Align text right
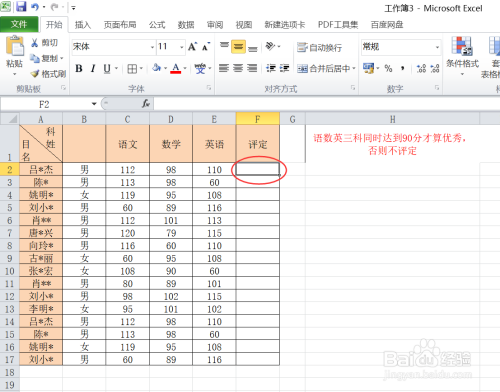 pos(252,68)
